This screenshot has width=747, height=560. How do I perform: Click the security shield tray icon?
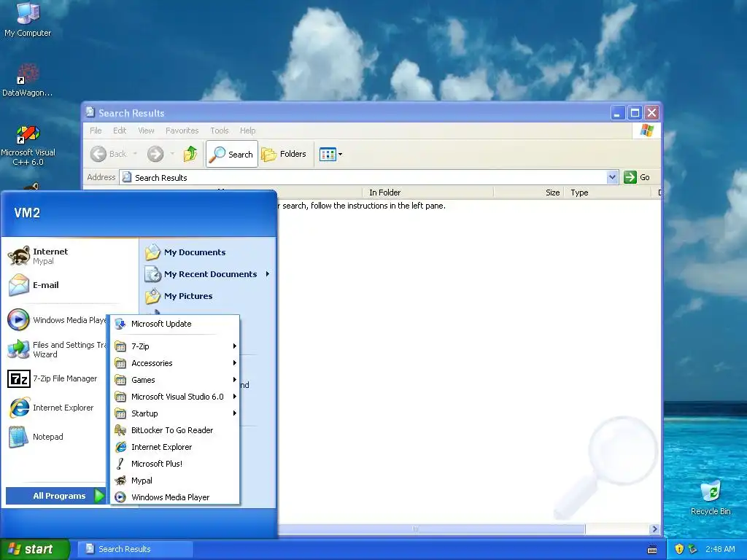point(679,549)
